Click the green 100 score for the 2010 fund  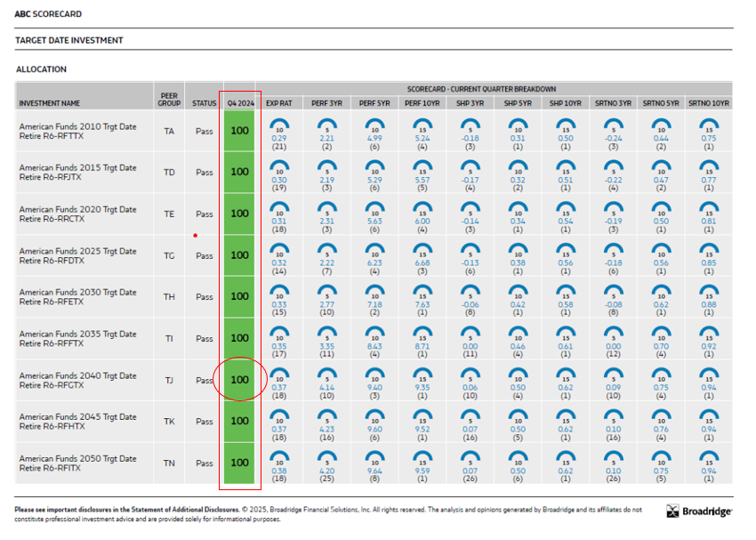pyautogui.click(x=239, y=131)
